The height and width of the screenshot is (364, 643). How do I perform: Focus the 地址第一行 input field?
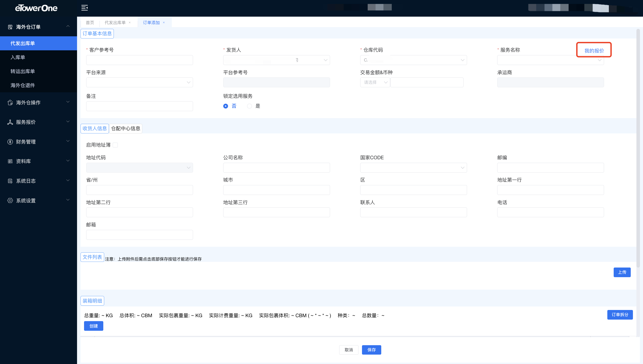tap(550, 190)
